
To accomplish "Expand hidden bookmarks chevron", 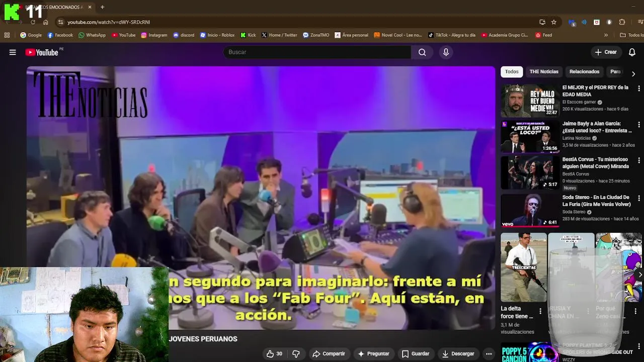I will [606, 35].
